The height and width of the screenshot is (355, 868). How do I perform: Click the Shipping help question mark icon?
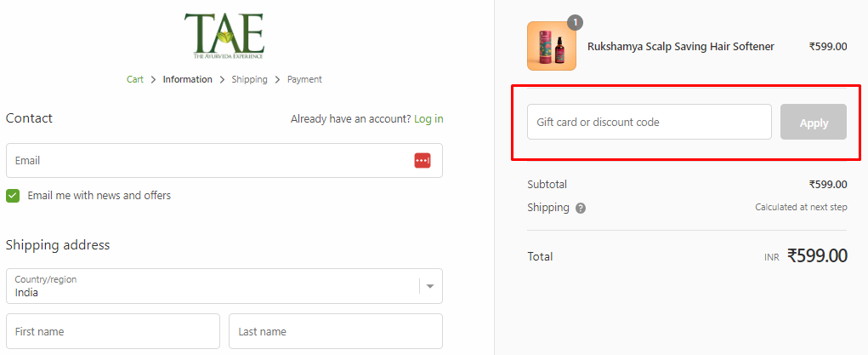[x=581, y=208]
